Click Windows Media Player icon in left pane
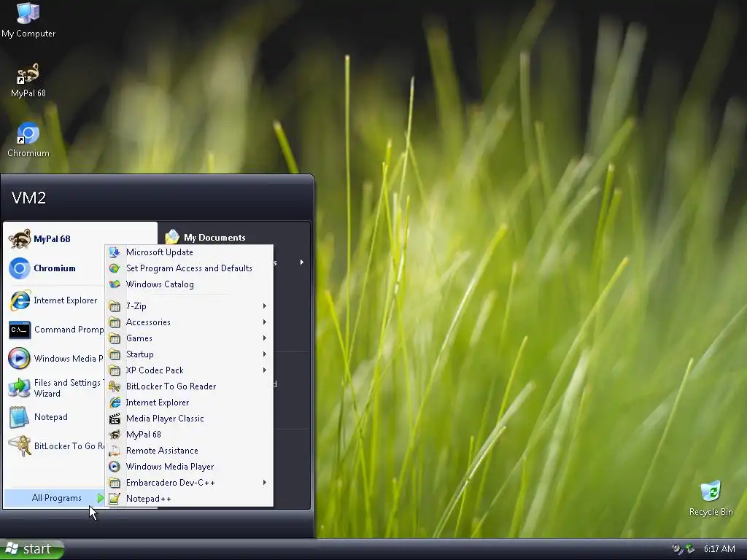 coord(20,359)
